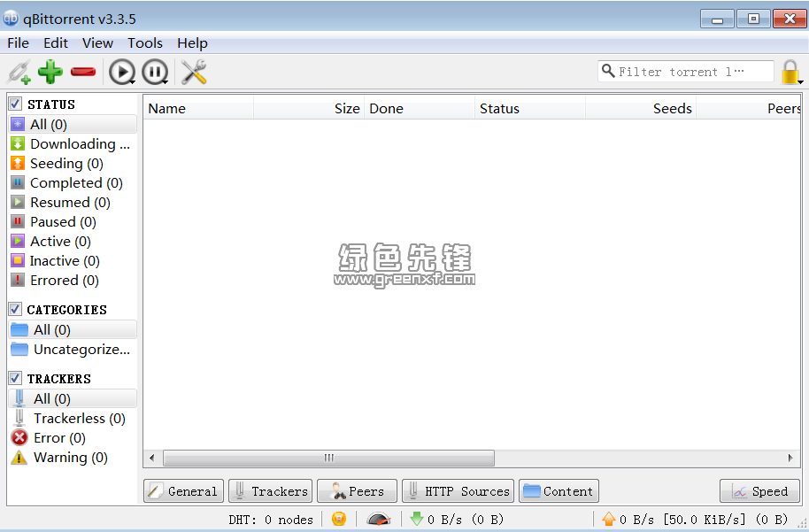Viewport: 809px width, 532px height.
Task: Select All (0) under CATEGORIES
Action: 73,329
